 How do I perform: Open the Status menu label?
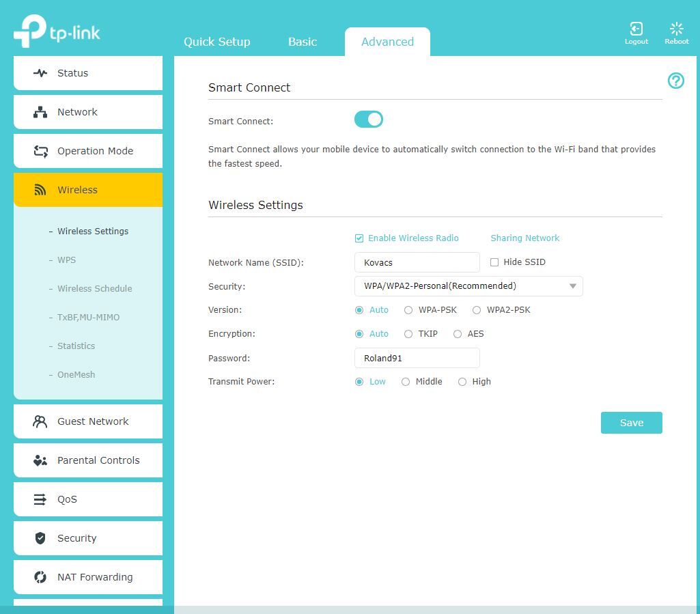click(x=73, y=73)
